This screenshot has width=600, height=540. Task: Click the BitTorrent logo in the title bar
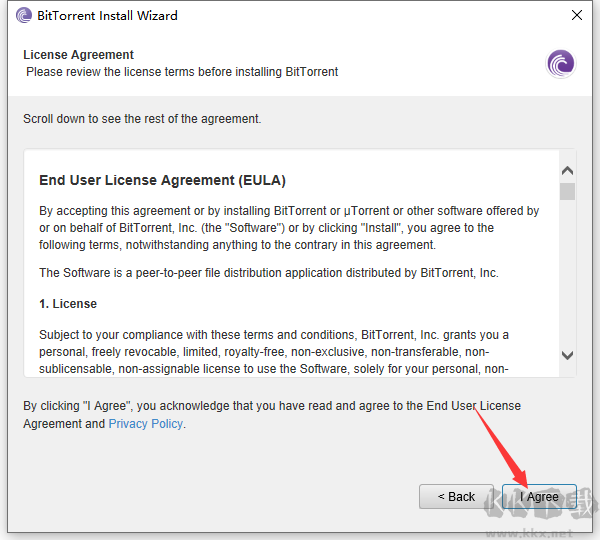pos(24,16)
